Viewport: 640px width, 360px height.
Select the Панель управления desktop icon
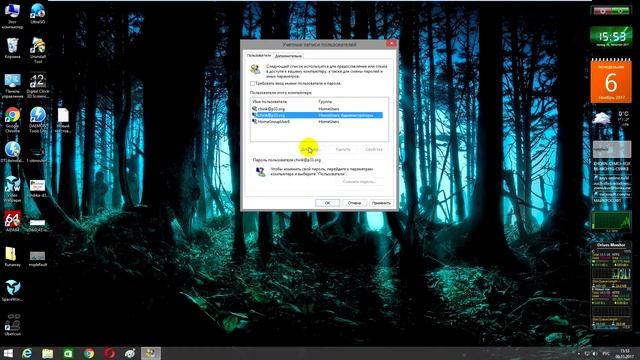tap(12, 86)
